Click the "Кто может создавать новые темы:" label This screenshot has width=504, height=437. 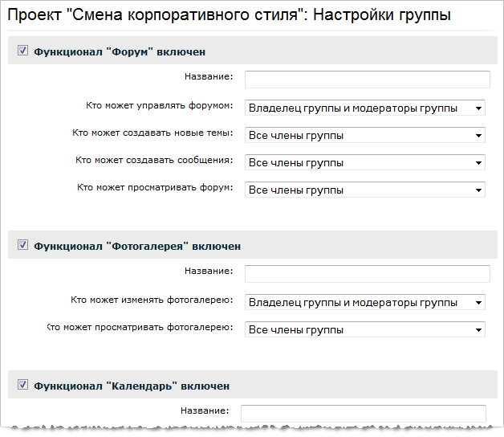152,133
